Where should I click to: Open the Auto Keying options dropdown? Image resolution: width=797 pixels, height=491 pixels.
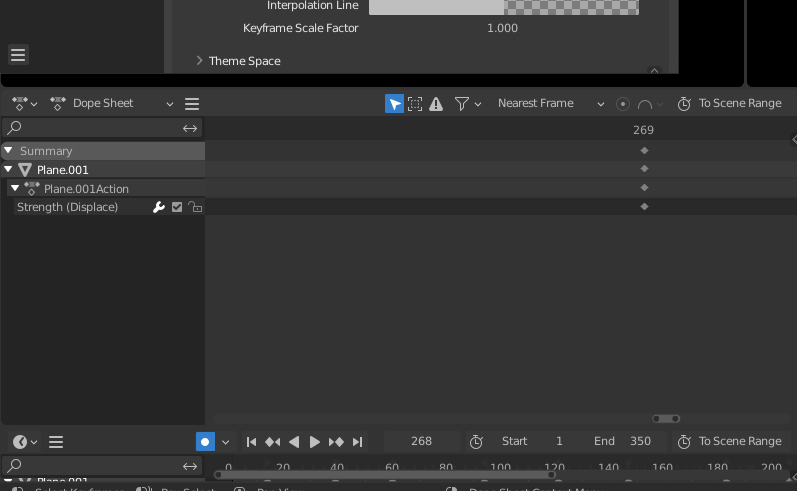[x=226, y=442]
